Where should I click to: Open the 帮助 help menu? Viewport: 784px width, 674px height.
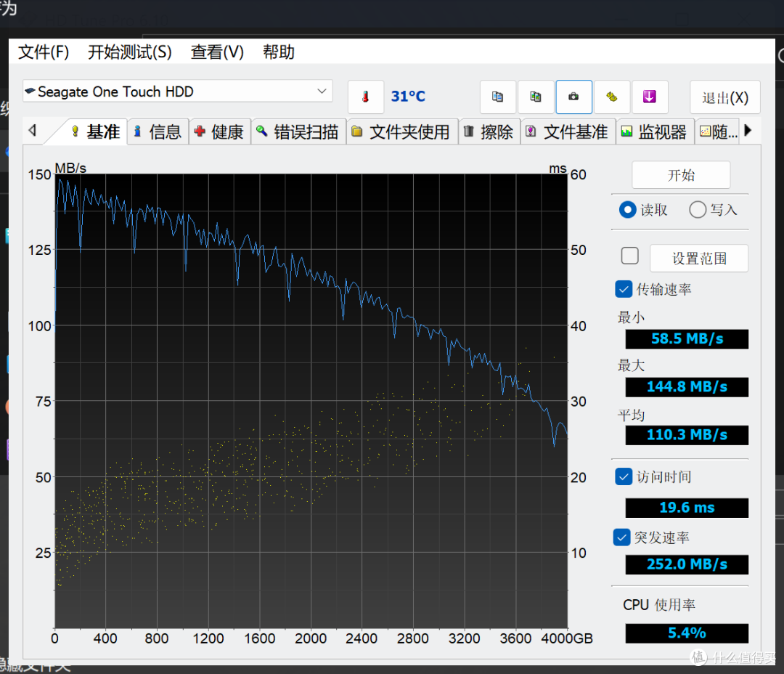click(279, 52)
